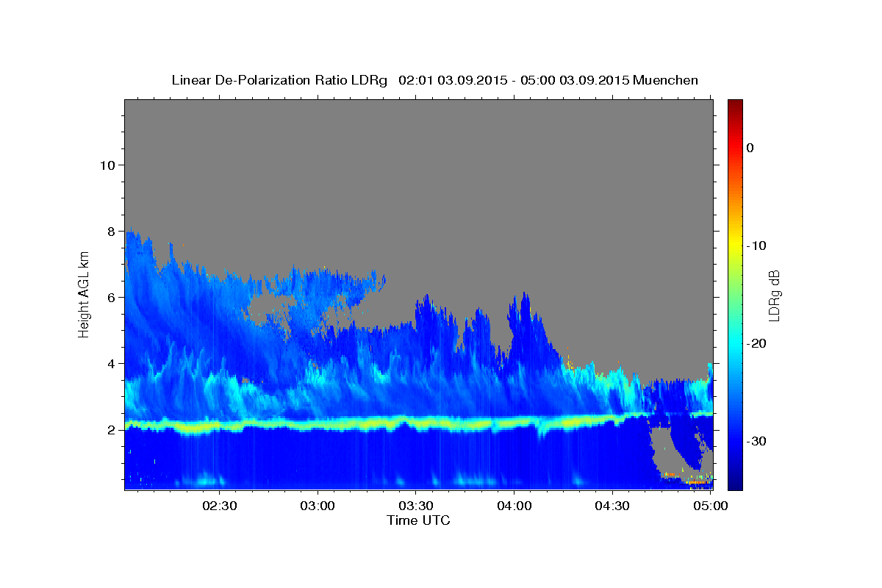Image resolution: width=882 pixels, height=588 pixels.
Task: Click the start date "02:01 03.09.2015" in the title
Action: coord(452,79)
